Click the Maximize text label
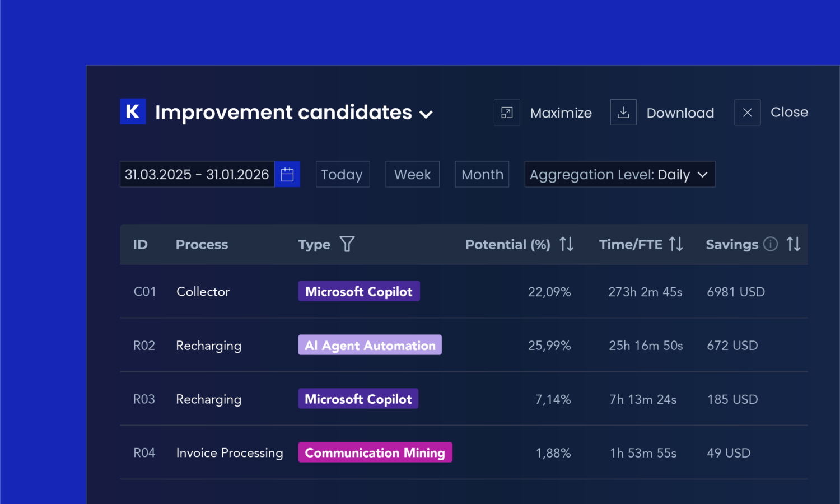Image resolution: width=840 pixels, height=504 pixels. (x=561, y=113)
